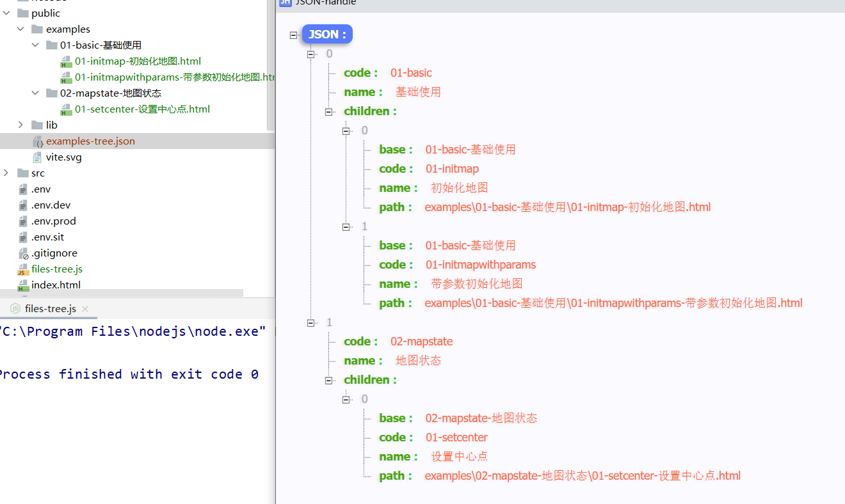Viewport: 845px width, 504px height.
Task: Click the name value 基础使用
Action: point(418,92)
